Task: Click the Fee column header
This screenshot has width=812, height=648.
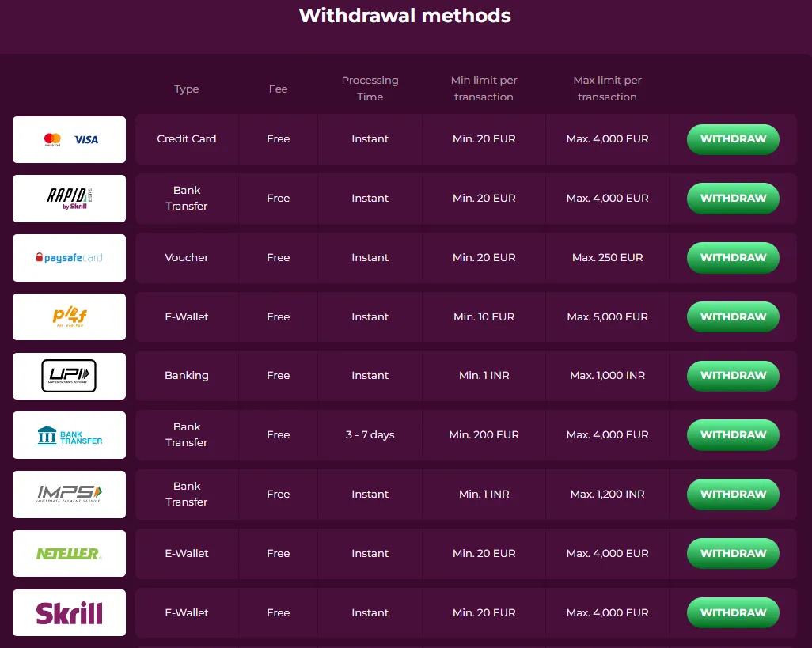Action: click(278, 89)
